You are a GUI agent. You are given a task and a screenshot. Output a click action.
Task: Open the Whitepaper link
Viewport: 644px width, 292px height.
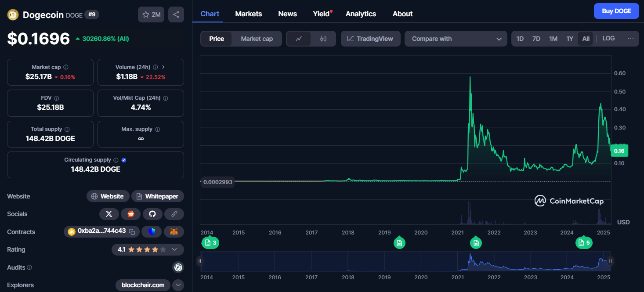click(x=158, y=196)
